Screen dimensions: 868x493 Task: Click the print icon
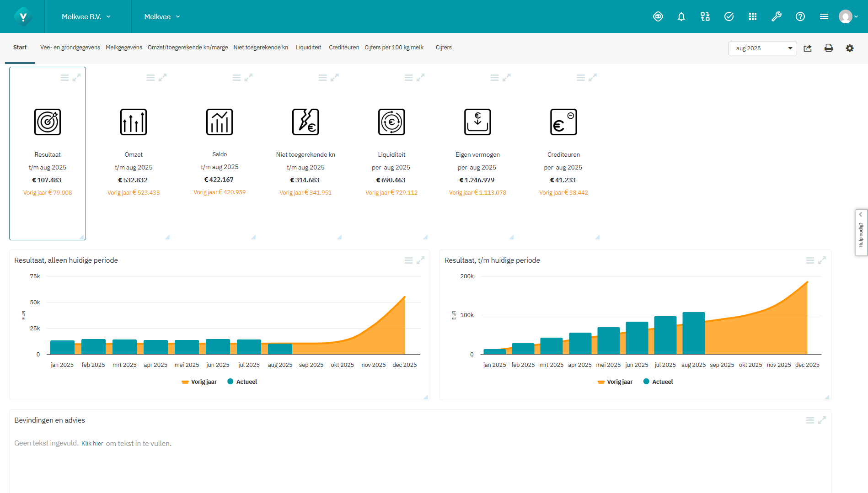828,48
